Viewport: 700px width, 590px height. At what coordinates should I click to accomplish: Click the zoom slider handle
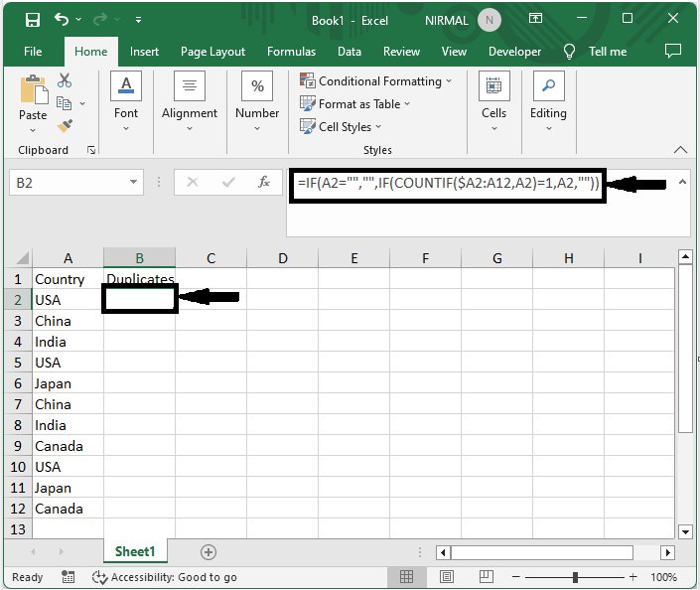pyautogui.click(x=575, y=577)
